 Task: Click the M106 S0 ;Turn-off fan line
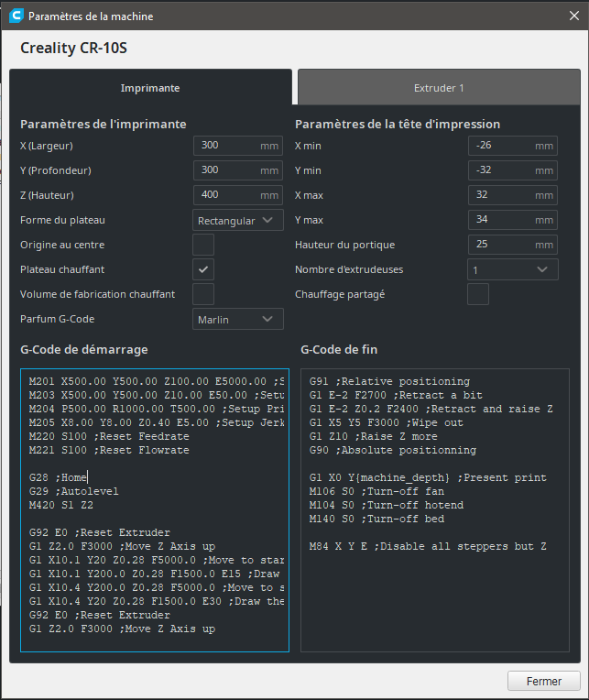click(376, 491)
